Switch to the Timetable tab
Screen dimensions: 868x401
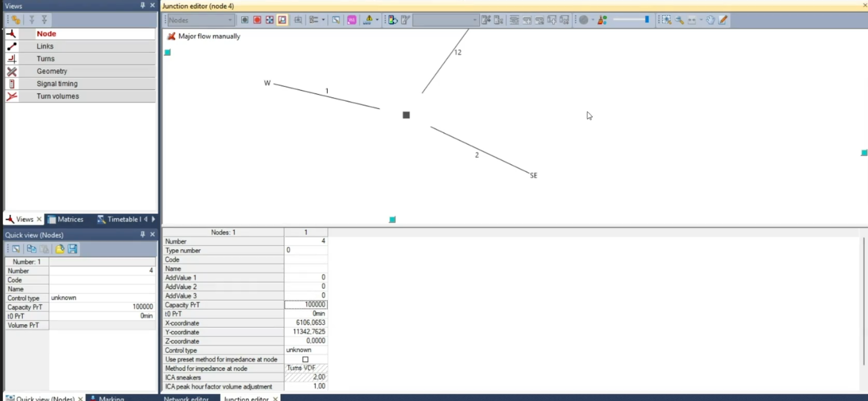click(x=119, y=220)
